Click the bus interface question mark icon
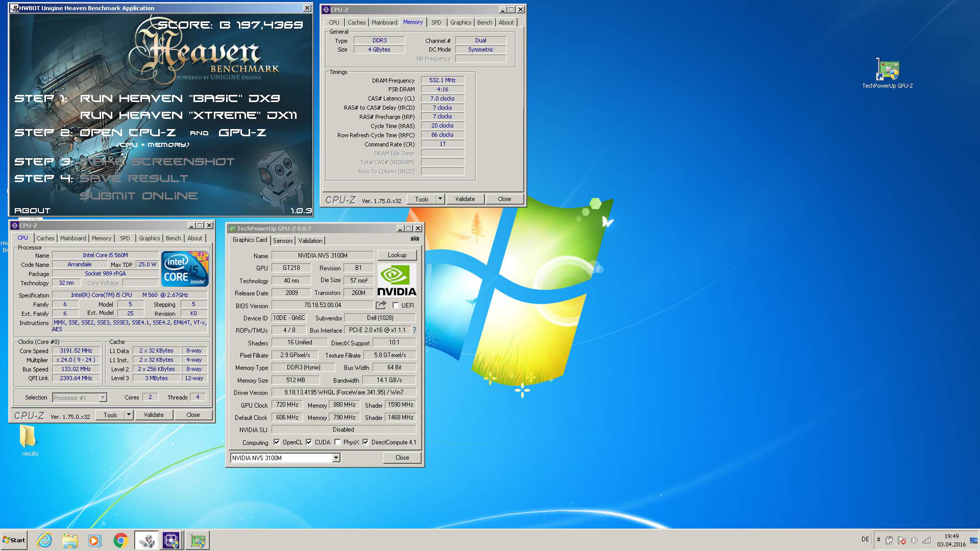The image size is (980, 551). 414,330
